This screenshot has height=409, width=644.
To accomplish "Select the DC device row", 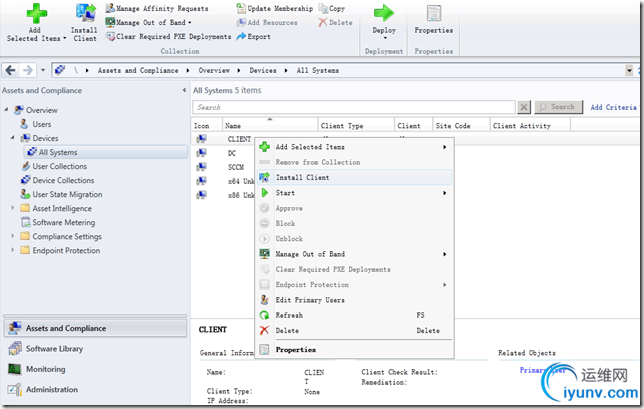I will pyautogui.click(x=232, y=153).
